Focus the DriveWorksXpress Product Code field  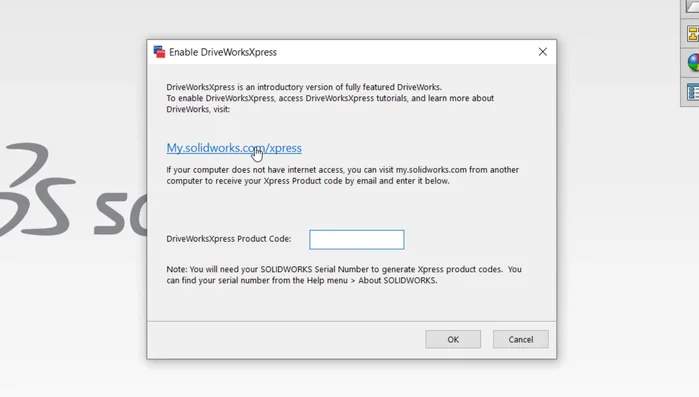click(x=357, y=240)
